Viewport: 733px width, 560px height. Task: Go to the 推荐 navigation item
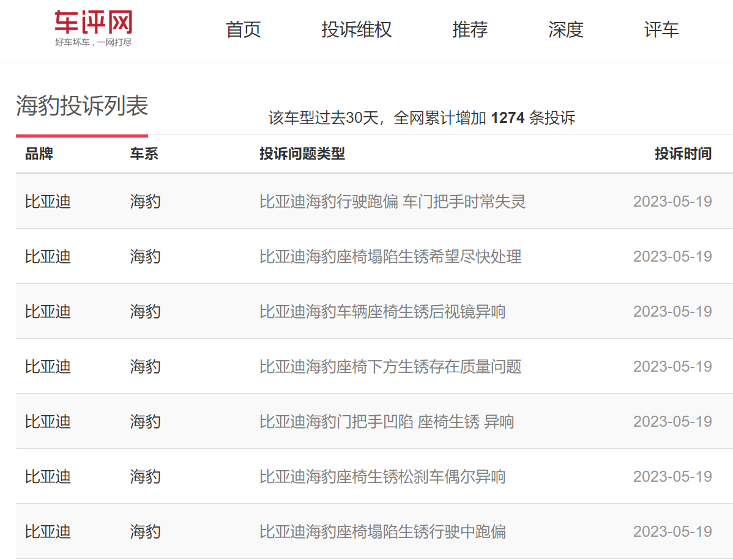(x=470, y=29)
